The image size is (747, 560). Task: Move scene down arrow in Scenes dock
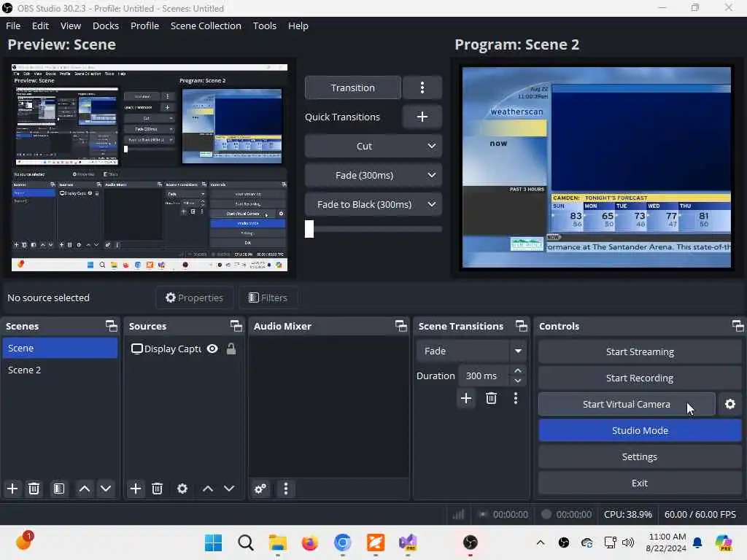pos(106,489)
